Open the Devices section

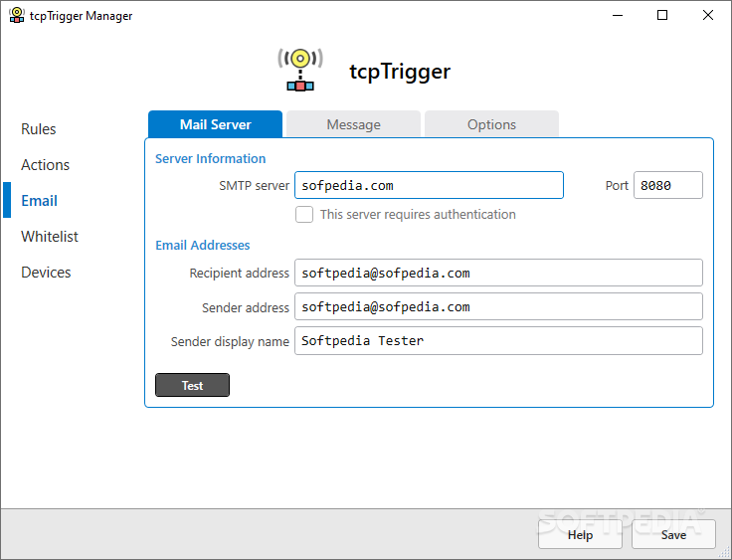point(46,273)
